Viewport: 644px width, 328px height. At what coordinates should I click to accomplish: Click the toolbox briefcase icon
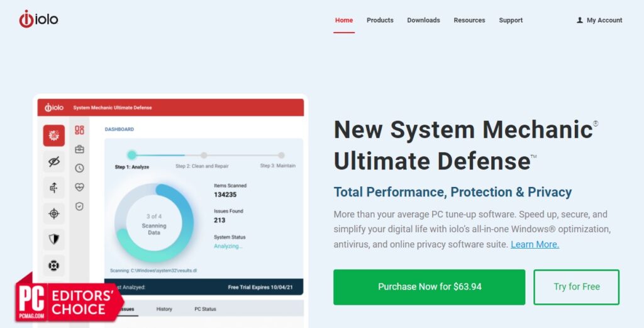coord(79,149)
